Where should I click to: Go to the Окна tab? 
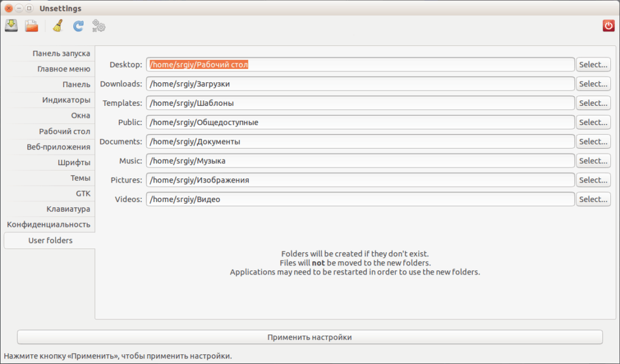[x=50, y=115]
